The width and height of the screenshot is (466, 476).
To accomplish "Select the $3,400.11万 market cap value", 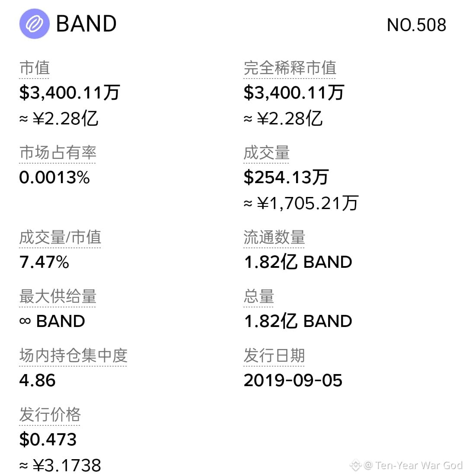I will [70, 92].
